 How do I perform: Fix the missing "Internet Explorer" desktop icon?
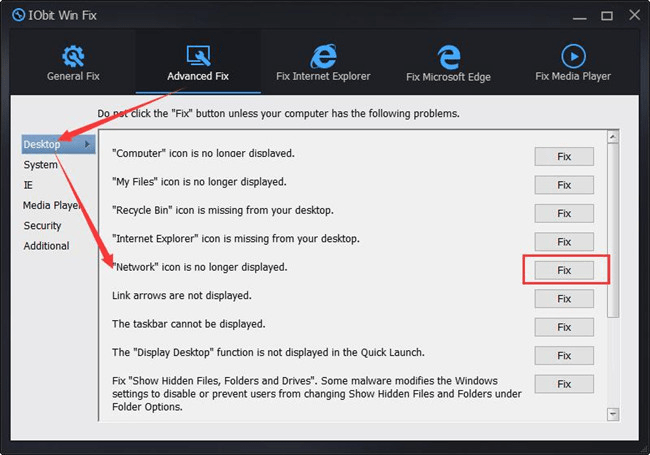click(564, 242)
